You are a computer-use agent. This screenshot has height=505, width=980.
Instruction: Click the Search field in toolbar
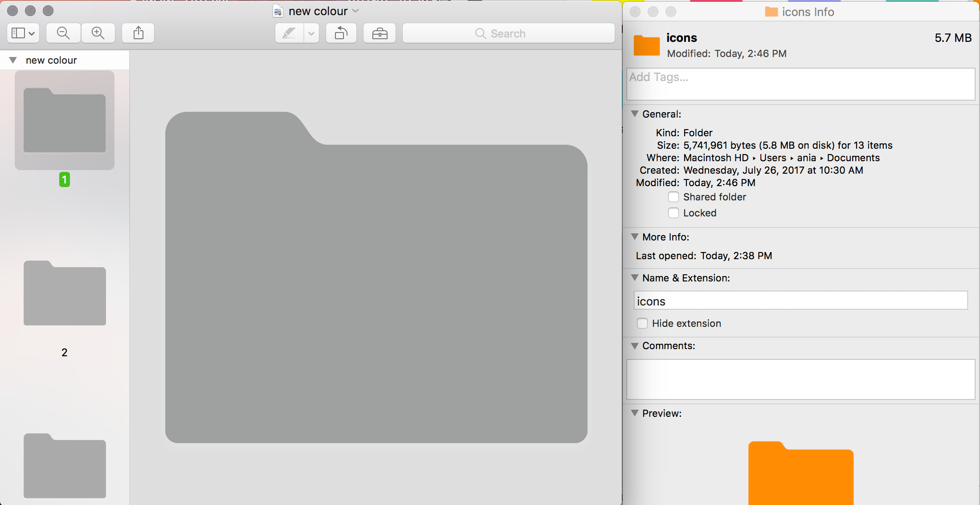(x=508, y=33)
